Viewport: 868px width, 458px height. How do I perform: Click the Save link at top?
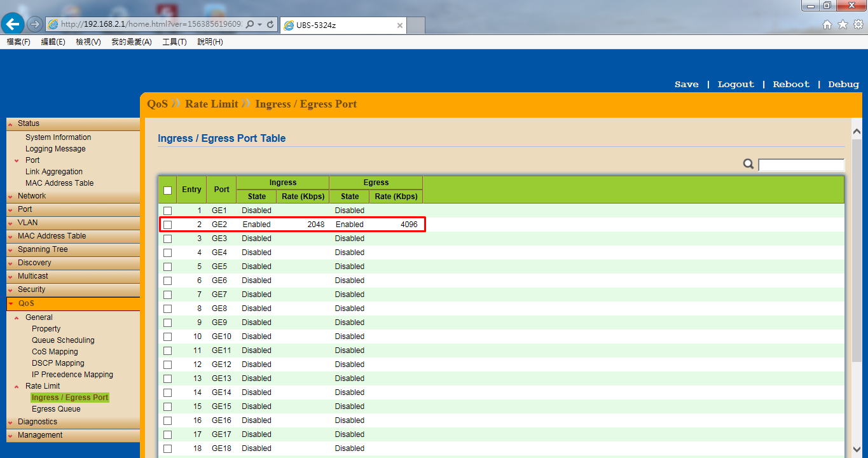tap(686, 84)
